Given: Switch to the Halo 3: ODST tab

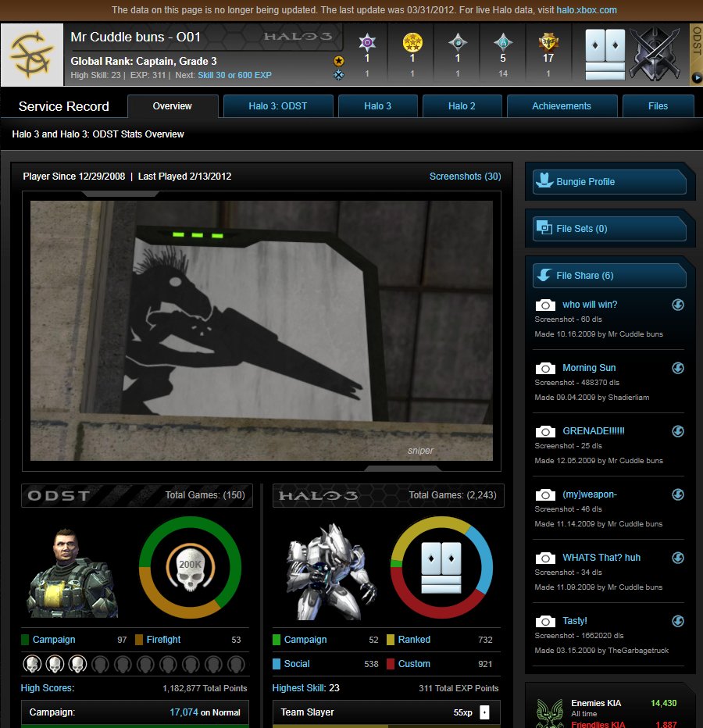Looking at the screenshot, I should coord(277,106).
